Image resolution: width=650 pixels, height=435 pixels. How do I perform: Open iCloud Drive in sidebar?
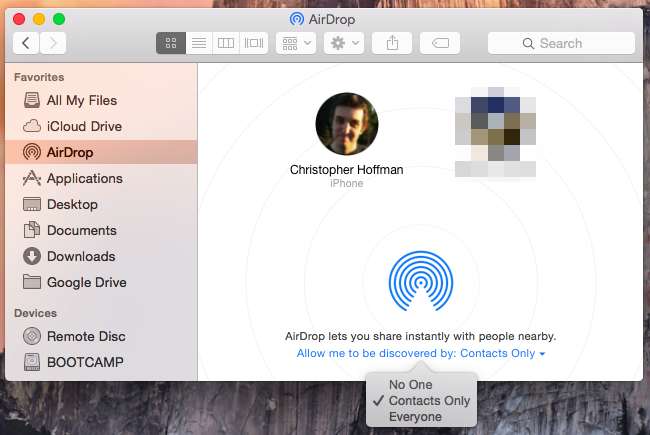click(84, 126)
